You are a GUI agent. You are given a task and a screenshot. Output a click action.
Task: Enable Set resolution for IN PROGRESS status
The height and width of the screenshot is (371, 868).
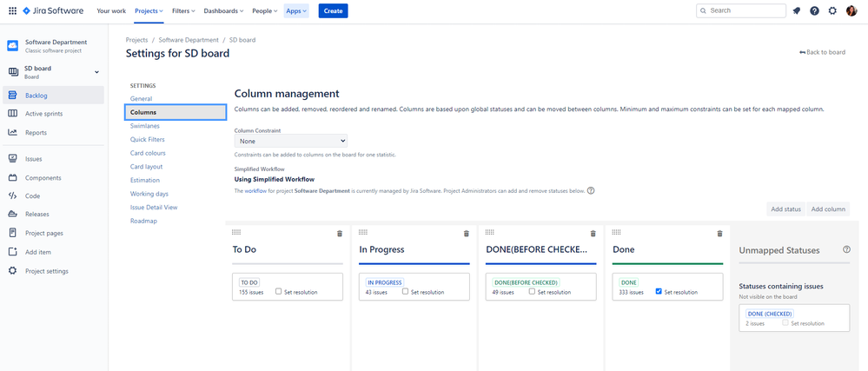tap(405, 291)
